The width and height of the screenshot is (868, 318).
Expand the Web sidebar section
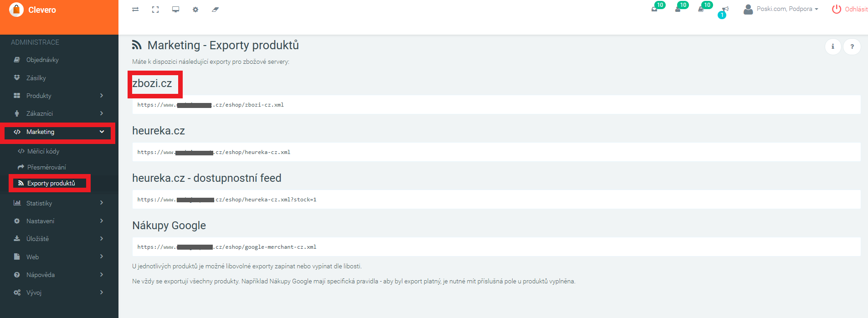[59, 257]
